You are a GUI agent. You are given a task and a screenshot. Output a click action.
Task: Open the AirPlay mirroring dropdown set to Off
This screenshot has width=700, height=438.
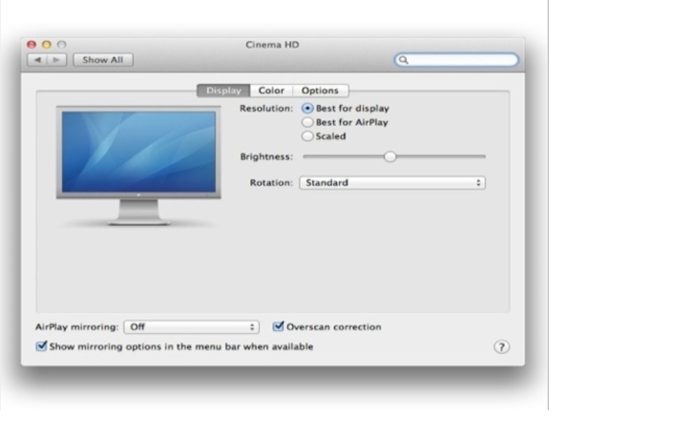tap(192, 327)
